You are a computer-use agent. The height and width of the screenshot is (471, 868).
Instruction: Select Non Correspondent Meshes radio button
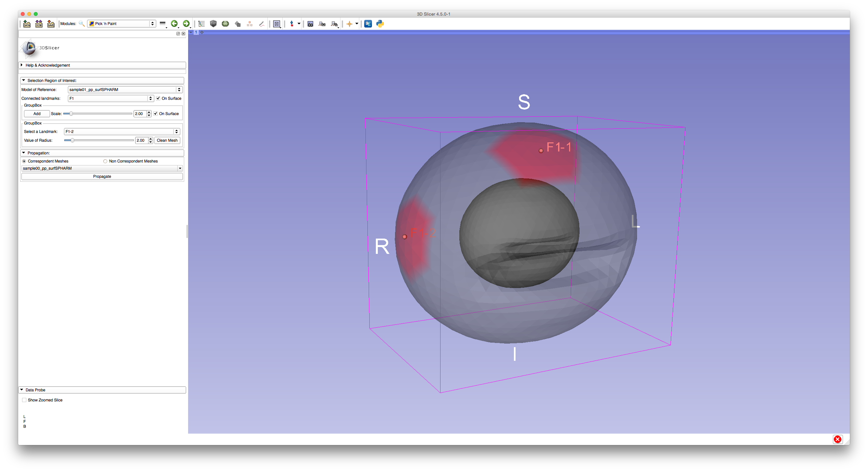click(x=106, y=161)
